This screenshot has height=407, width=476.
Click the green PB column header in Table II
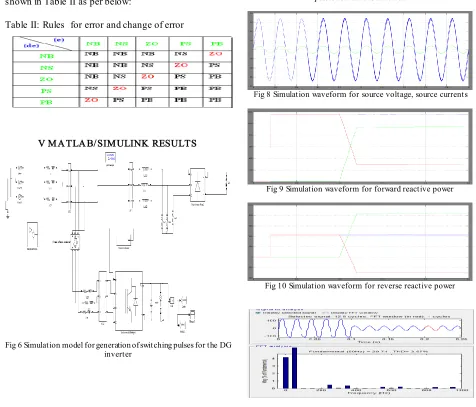(217, 44)
